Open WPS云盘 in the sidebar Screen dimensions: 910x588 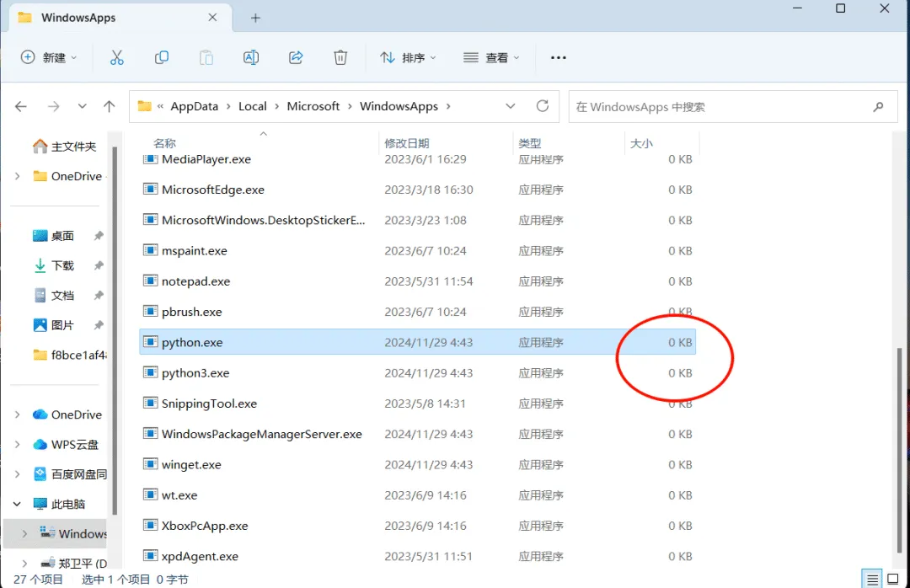pos(66,445)
